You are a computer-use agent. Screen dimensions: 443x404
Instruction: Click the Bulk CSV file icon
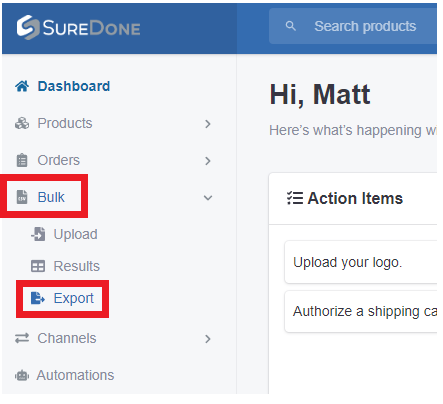pos(22,197)
